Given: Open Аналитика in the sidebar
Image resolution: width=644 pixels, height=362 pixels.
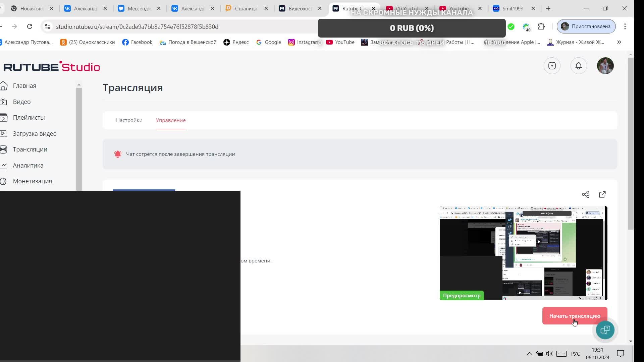Looking at the screenshot, I should pos(28,165).
